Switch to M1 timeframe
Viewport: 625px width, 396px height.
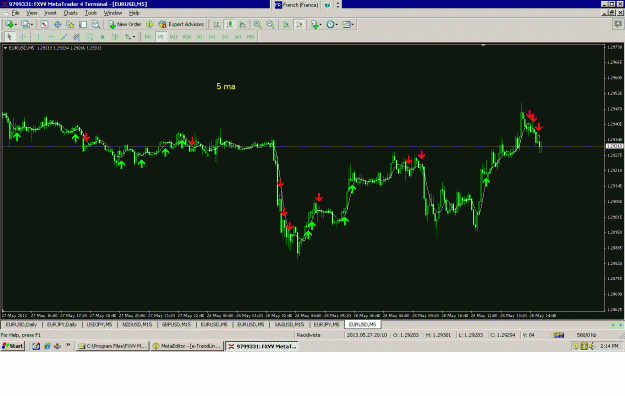(x=148, y=37)
